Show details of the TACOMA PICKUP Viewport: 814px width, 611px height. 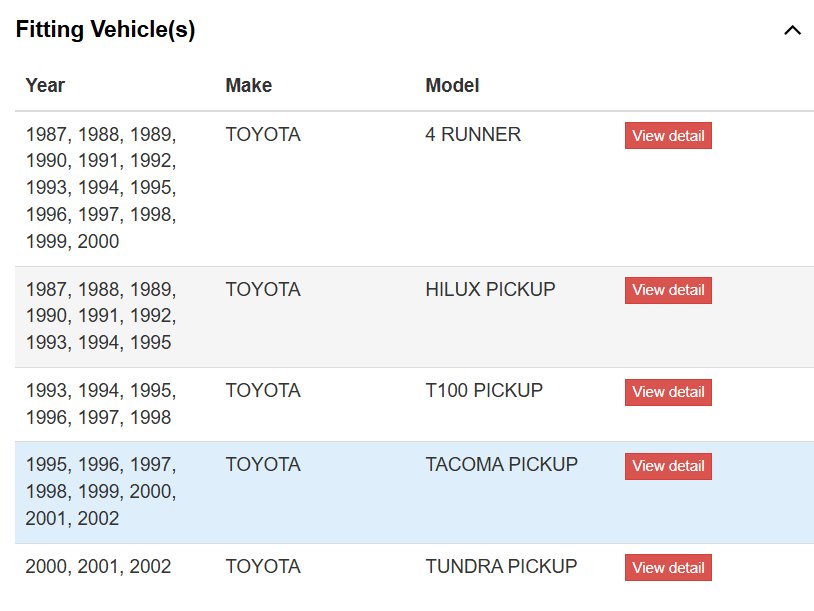[x=668, y=466]
